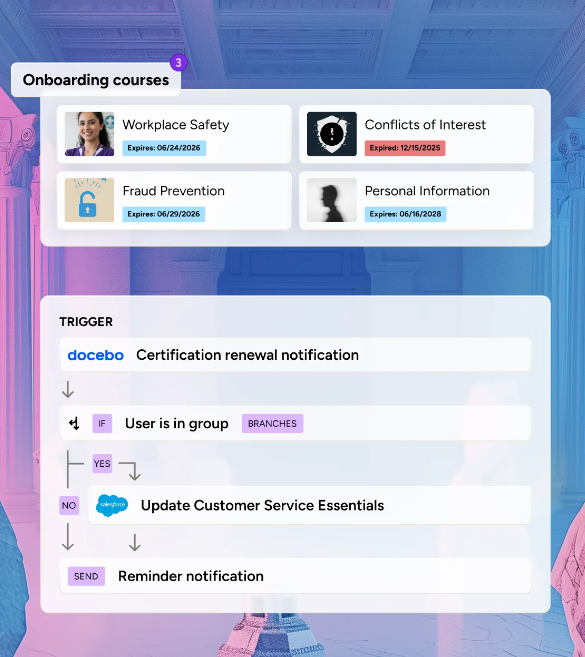The width and height of the screenshot is (585, 657).
Task: Click the TRIGGER section heading
Action: 86,321
